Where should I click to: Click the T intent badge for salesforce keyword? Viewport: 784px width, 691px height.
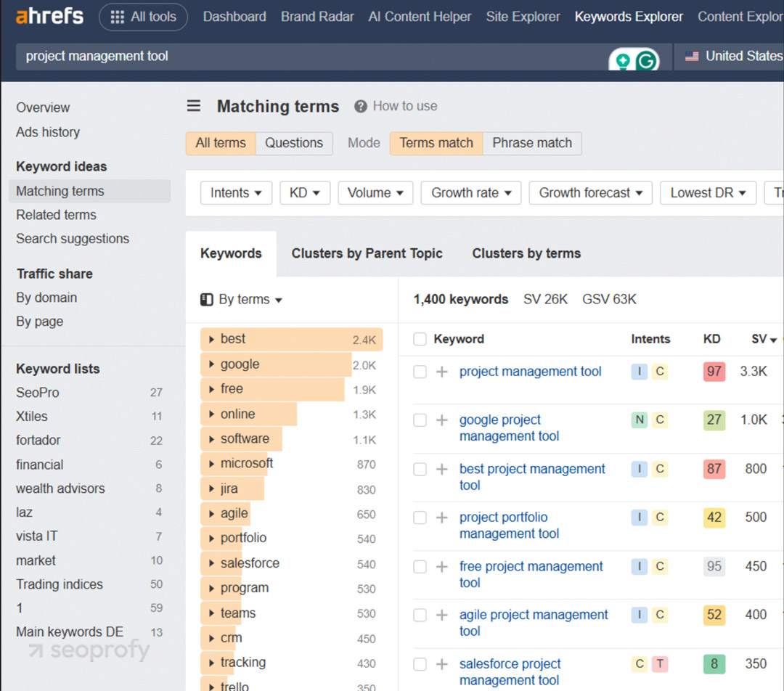coord(660,664)
